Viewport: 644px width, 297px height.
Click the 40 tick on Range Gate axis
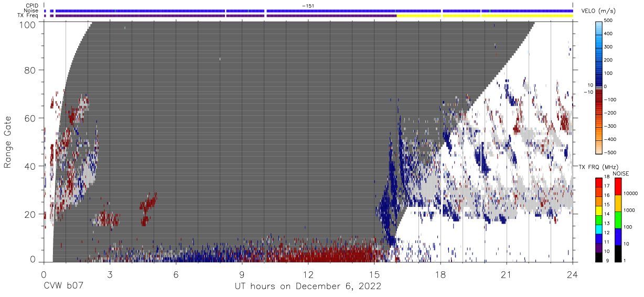31,166
